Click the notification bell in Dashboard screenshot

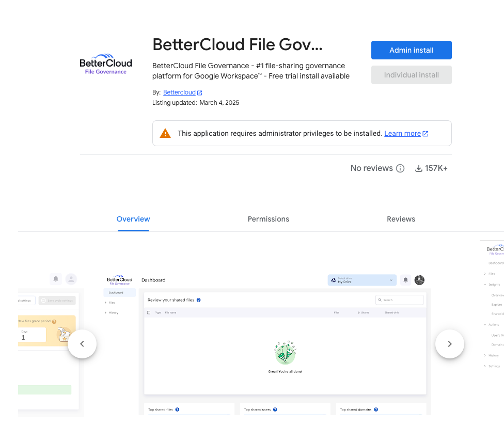pyautogui.click(x=406, y=280)
